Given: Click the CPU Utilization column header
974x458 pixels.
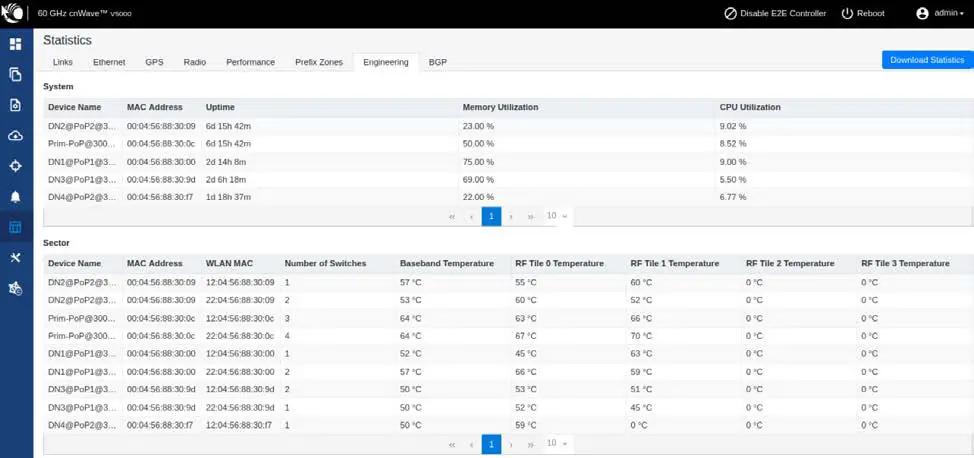Looking at the screenshot, I should [750, 108].
